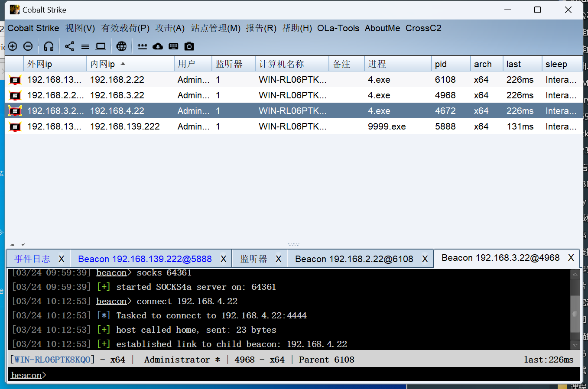Open the AboutMe menu

(x=383, y=28)
